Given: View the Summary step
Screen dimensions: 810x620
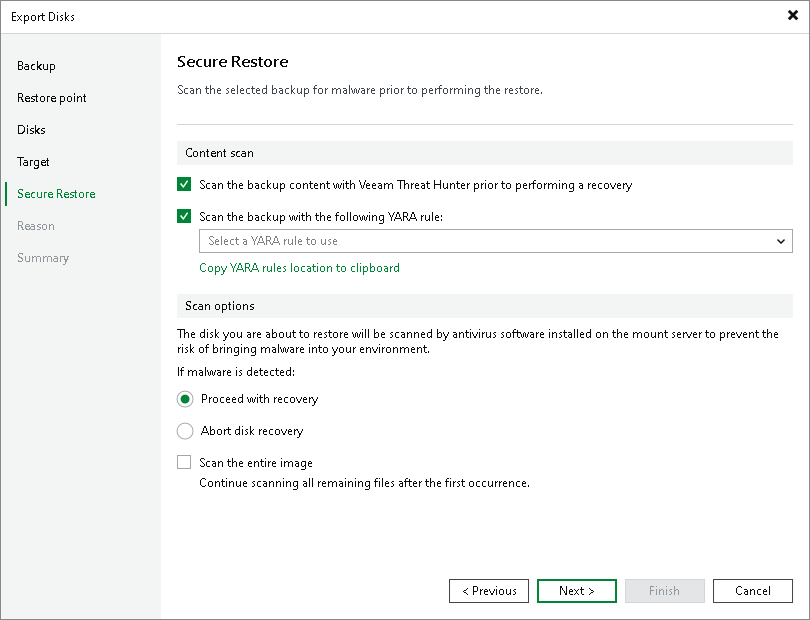Looking at the screenshot, I should click(x=43, y=258).
